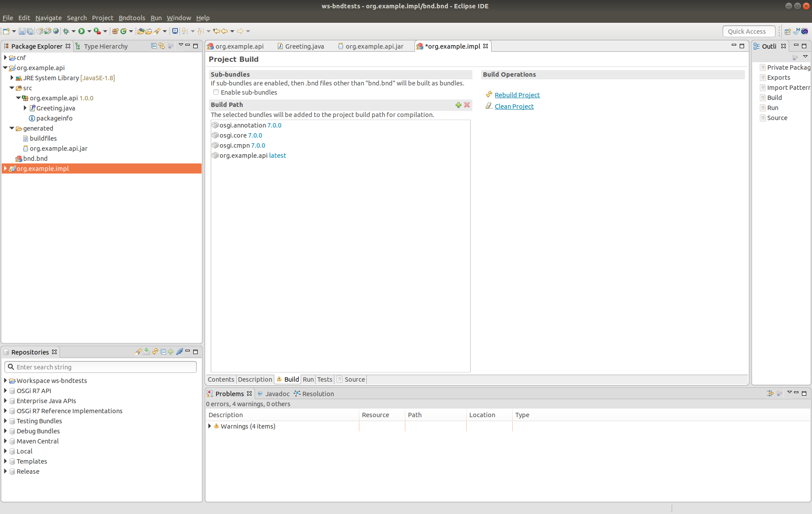Collapse the src folder
The width and height of the screenshot is (812, 514).
point(12,88)
